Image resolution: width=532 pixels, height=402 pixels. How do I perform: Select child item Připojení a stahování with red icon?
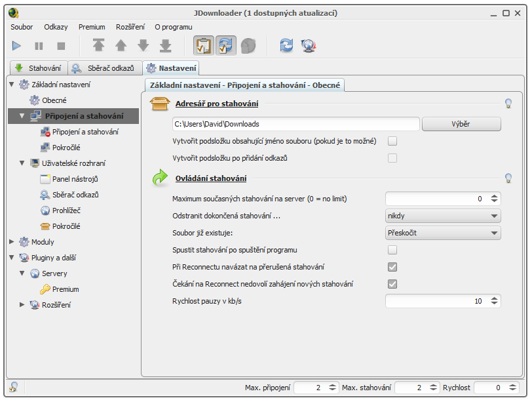pyautogui.click(x=79, y=132)
